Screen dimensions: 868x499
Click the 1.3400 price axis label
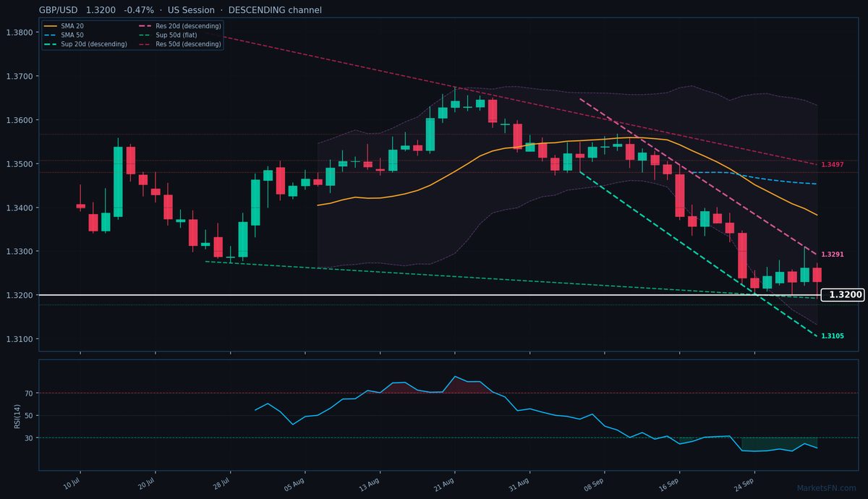(19, 208)
